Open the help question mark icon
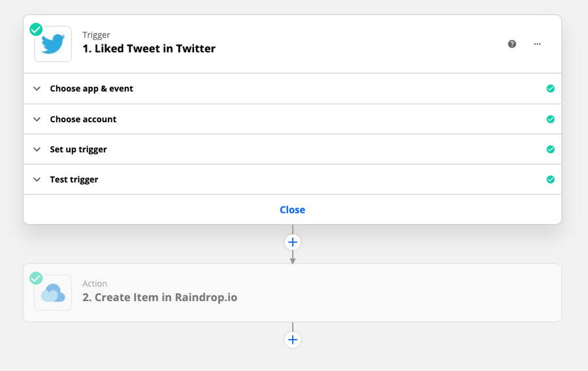This screenshot has height=371, width=588. point(512,44)
